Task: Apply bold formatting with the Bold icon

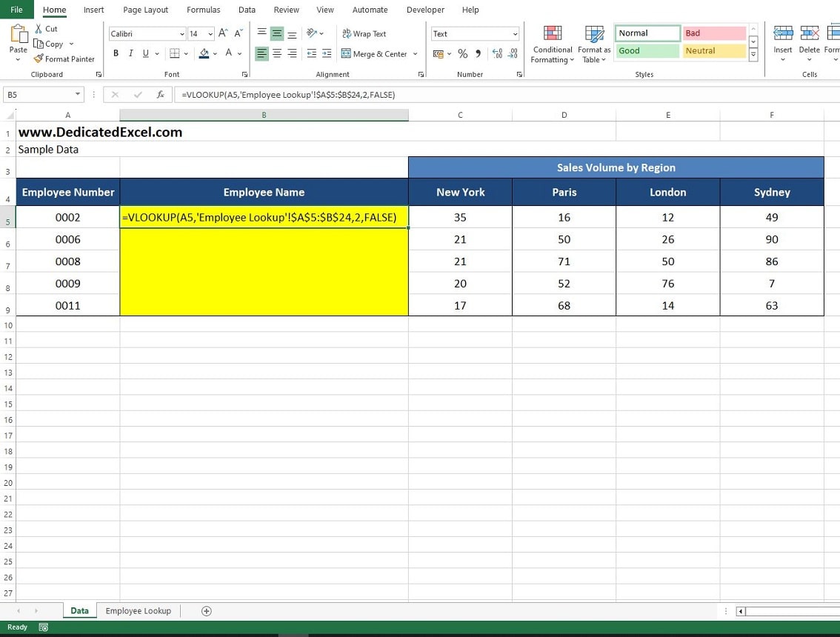Action: [x=116, y=53]
